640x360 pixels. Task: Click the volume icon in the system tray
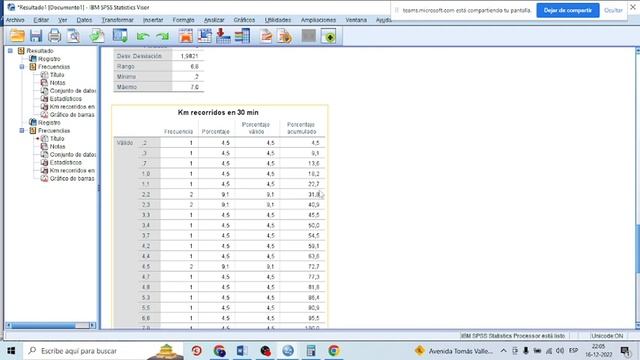coord(560,351)
